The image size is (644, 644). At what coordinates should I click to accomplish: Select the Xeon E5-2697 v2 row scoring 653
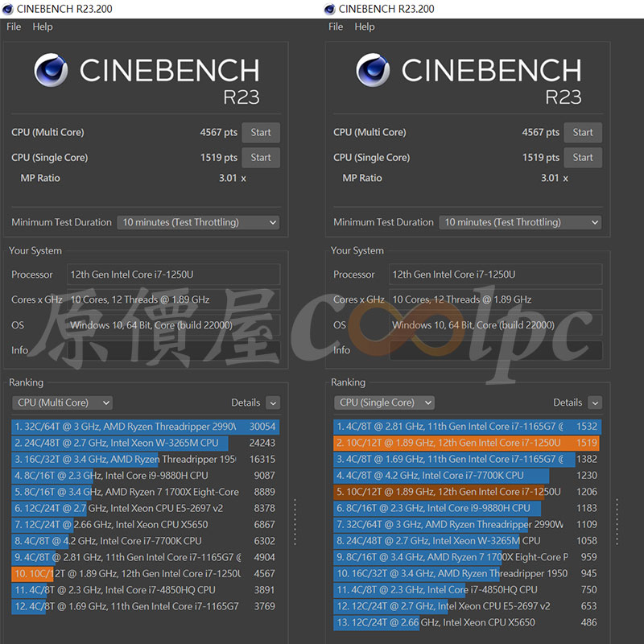[x=468, y=607]
